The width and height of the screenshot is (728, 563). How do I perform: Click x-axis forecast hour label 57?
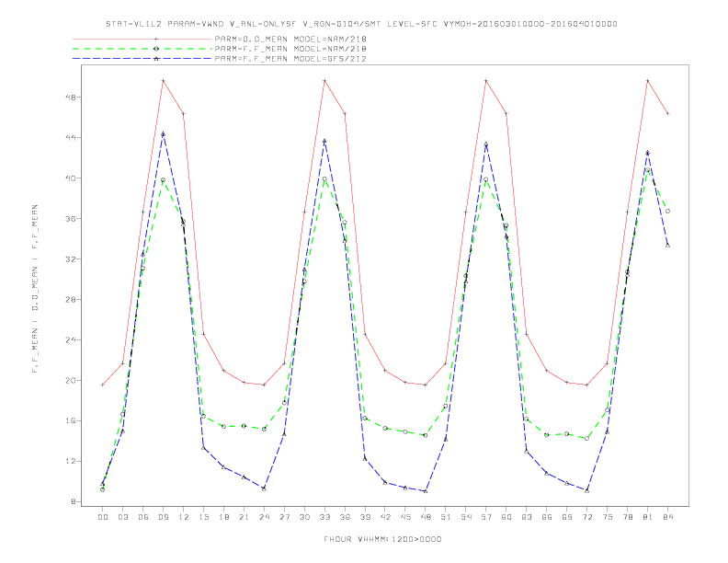[x=486, y=517]
